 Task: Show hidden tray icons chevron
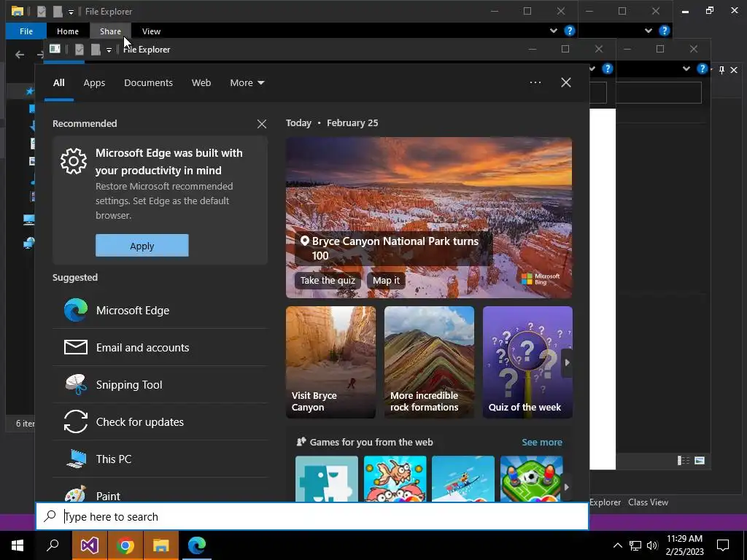[x=617, y=545]
